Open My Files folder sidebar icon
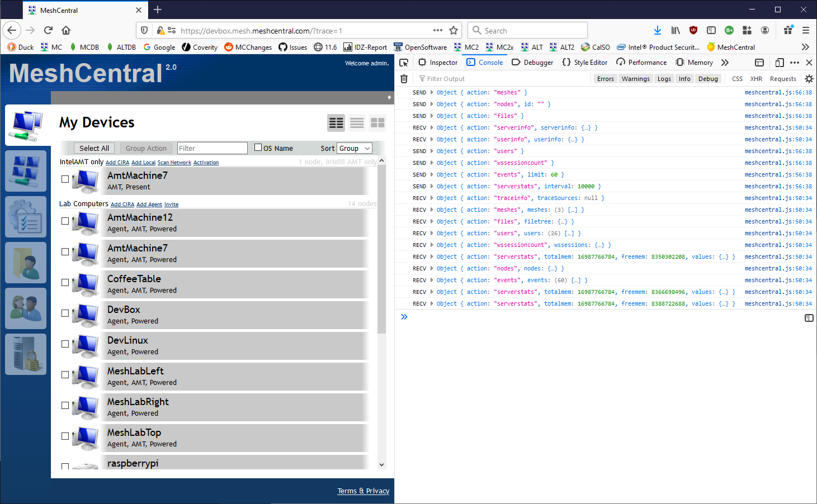The image size is (817, 504). tap(26, 263)
